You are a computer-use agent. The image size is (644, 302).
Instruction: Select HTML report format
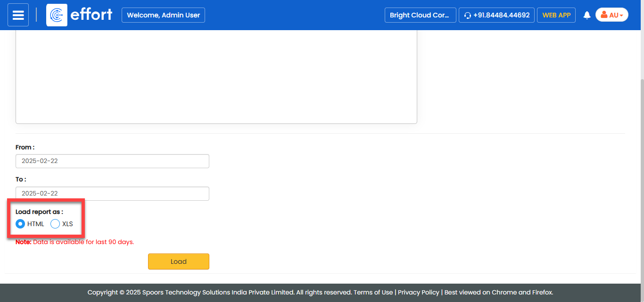point(20,224)
